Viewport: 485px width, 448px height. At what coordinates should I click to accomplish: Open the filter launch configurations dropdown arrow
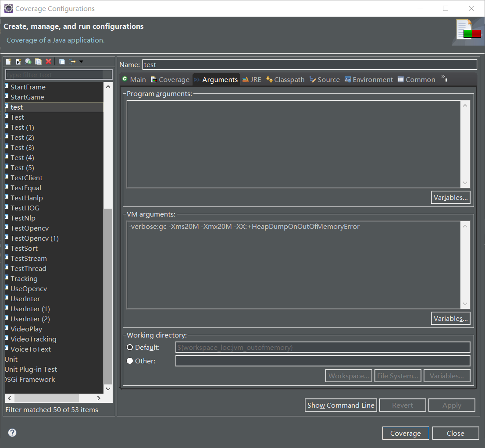point(82,61)
